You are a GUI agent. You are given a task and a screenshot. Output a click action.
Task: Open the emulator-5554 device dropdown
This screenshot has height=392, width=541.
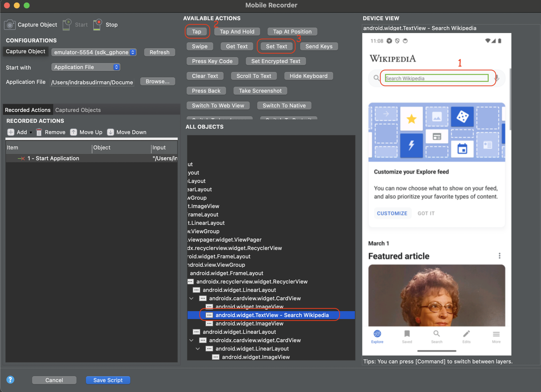tap(94, 52)
